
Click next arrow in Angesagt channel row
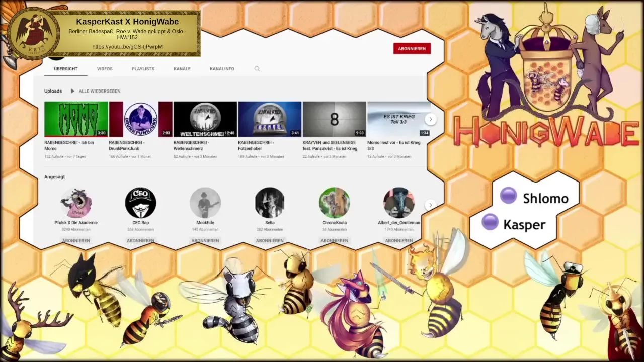(x=430, y=205)
